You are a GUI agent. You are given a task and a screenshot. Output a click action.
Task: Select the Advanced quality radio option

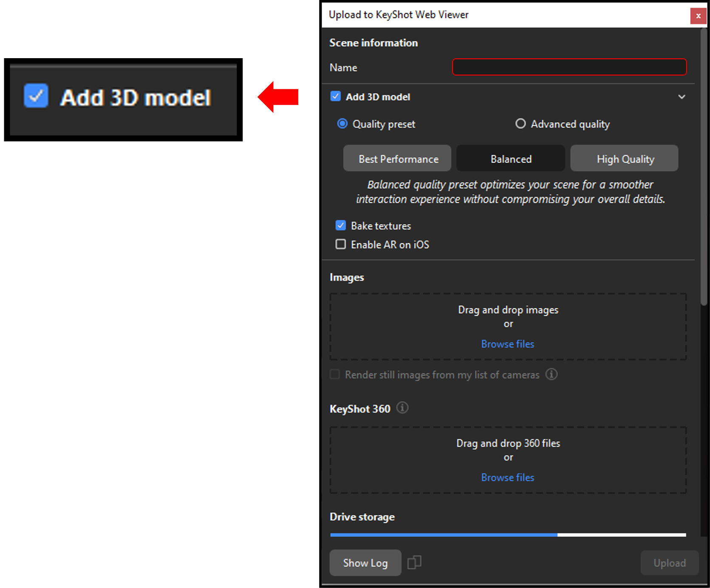coord(520,124)
